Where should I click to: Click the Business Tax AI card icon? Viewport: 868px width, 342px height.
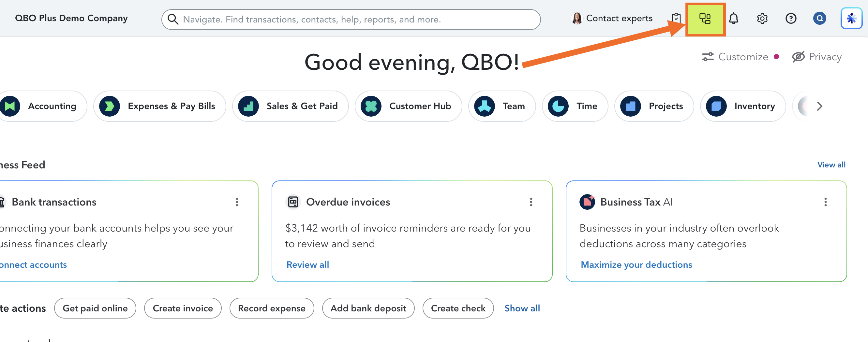(x=587, y=202)
